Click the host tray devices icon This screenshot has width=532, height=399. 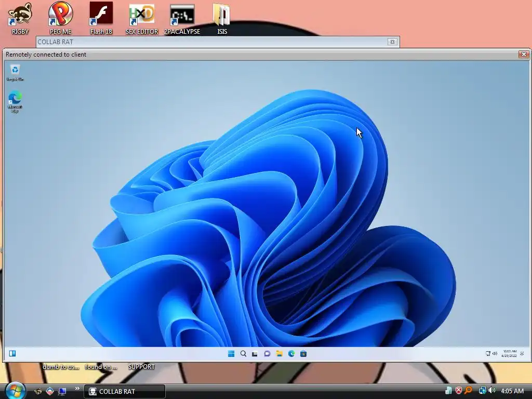click(x=448, y=391)
